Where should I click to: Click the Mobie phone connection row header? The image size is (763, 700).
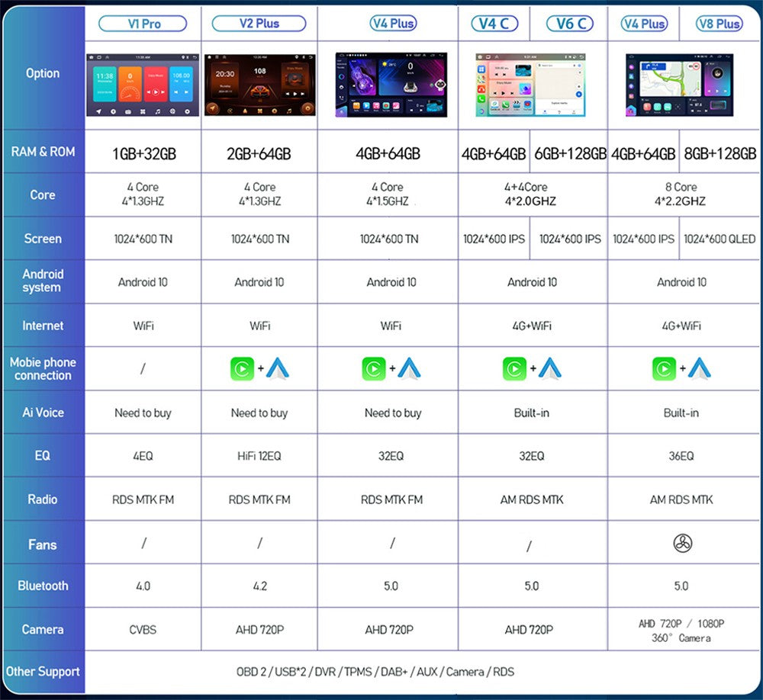click(43, 369)
